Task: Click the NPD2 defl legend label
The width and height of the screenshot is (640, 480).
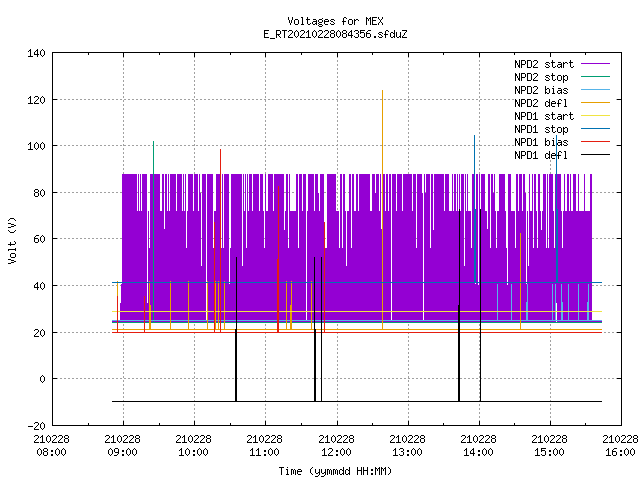Action: tap(541, 103)
